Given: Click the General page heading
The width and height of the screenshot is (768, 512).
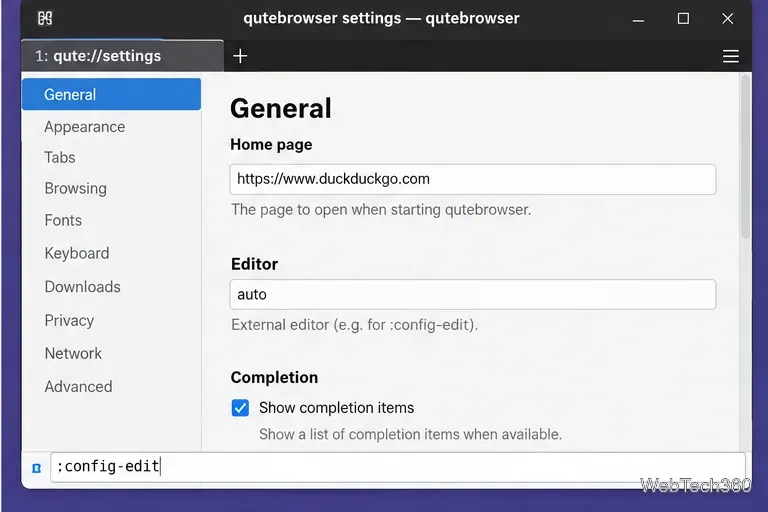Looking at the screenshot, I should pos(281,108).
